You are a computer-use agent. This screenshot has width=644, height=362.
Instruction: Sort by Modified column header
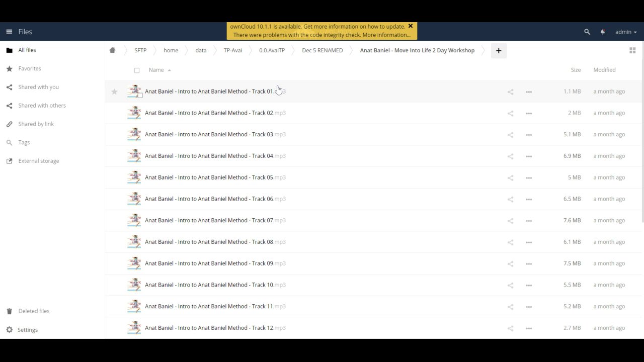pos(604,70)
